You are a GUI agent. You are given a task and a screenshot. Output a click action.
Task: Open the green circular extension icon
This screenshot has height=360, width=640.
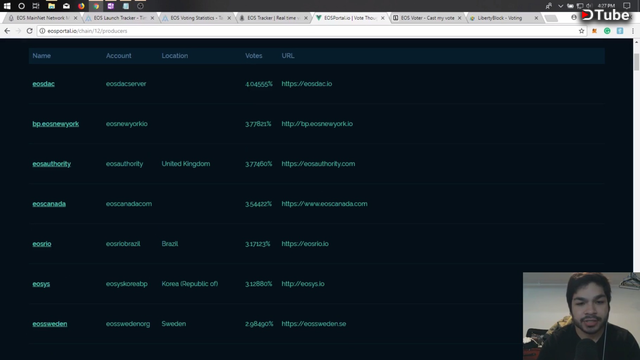tap(607, 31)
